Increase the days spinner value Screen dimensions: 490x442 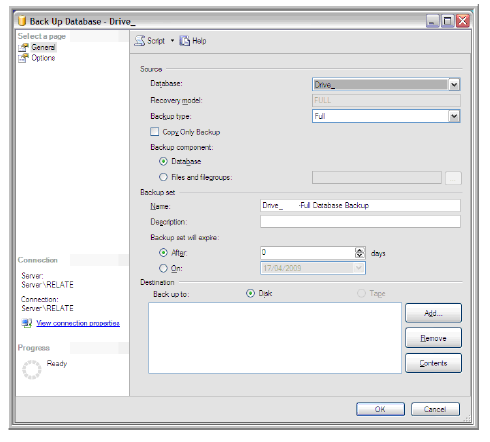click(360, 250)
